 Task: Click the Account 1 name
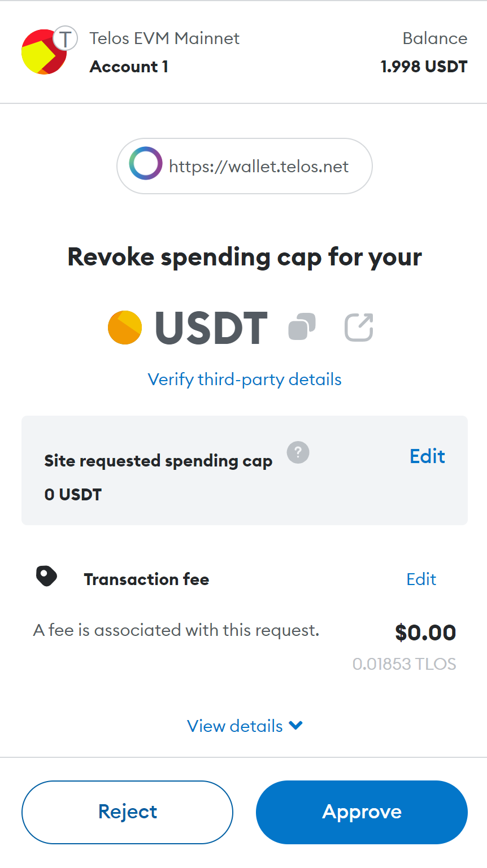pyautogui.click(x=129, y=67)
